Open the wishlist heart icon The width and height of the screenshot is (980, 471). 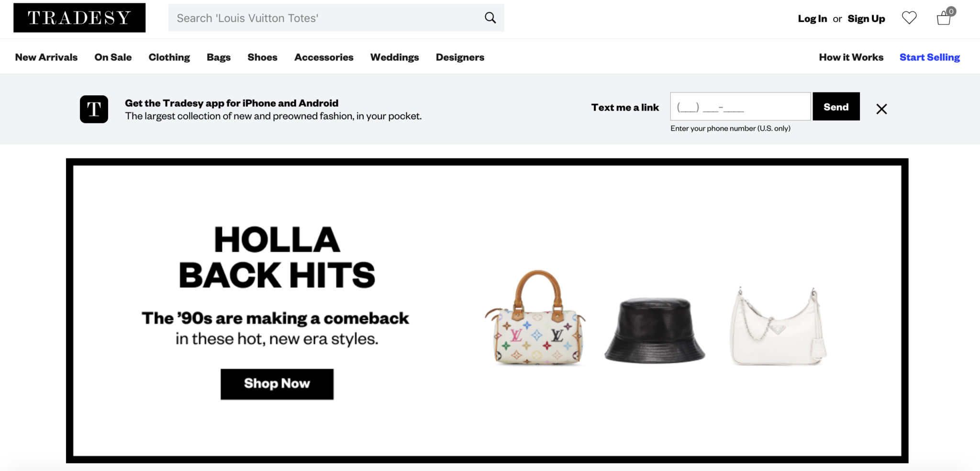[910, 18]
